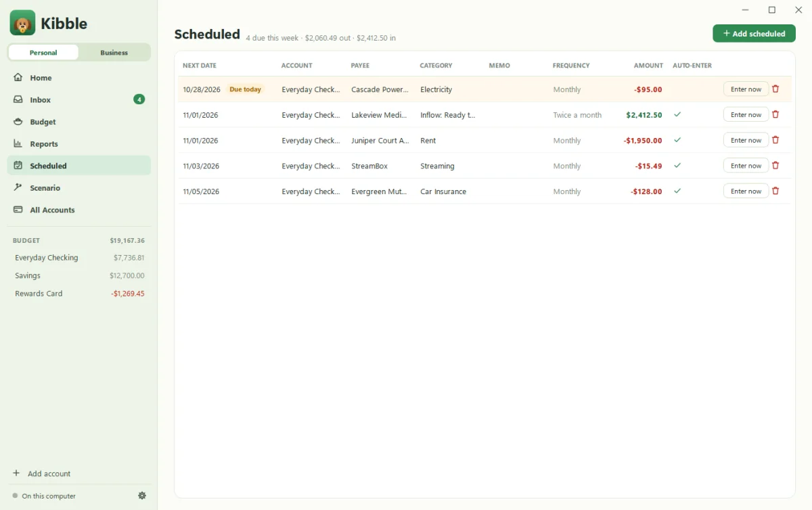The image size is (812, 510).
Task: Click the Rent category cell
Action: [428, 141]
